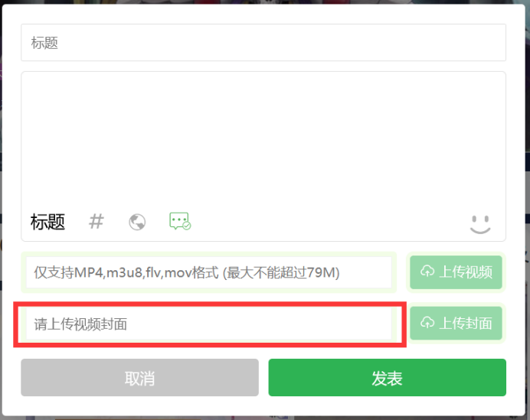
Task: Apply the 标题 heading format in editor toolbar
Action: (47, 222)
